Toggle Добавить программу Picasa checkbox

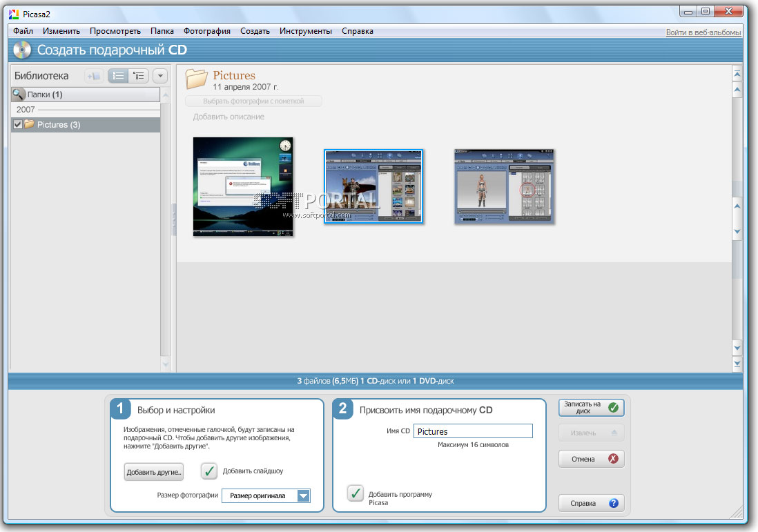point(356,493)
